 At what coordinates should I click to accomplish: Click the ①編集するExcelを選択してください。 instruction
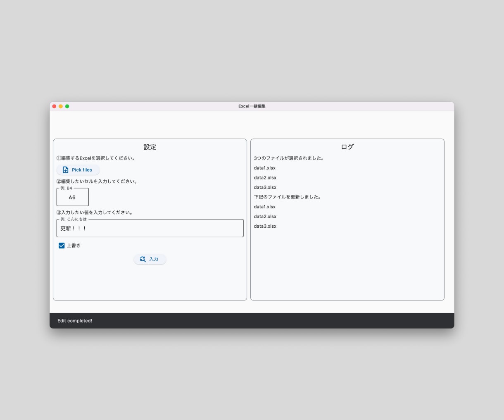click(96, 158)
